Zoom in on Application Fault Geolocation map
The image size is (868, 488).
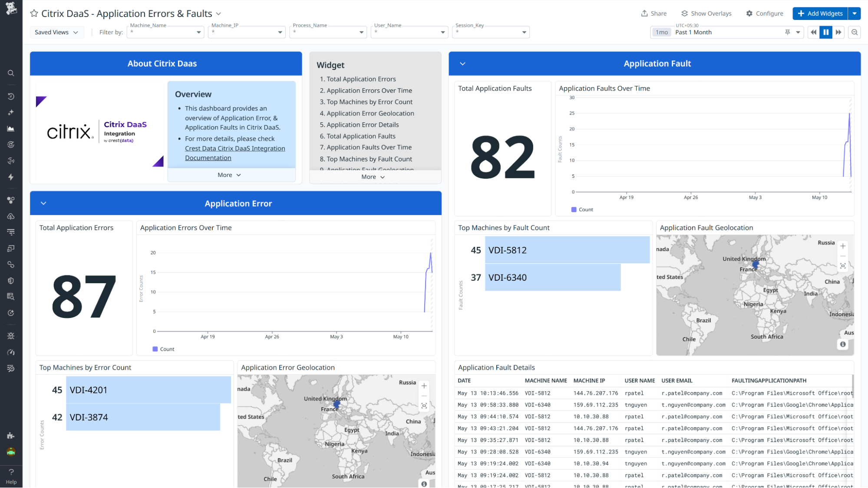(x=843, y=246)
